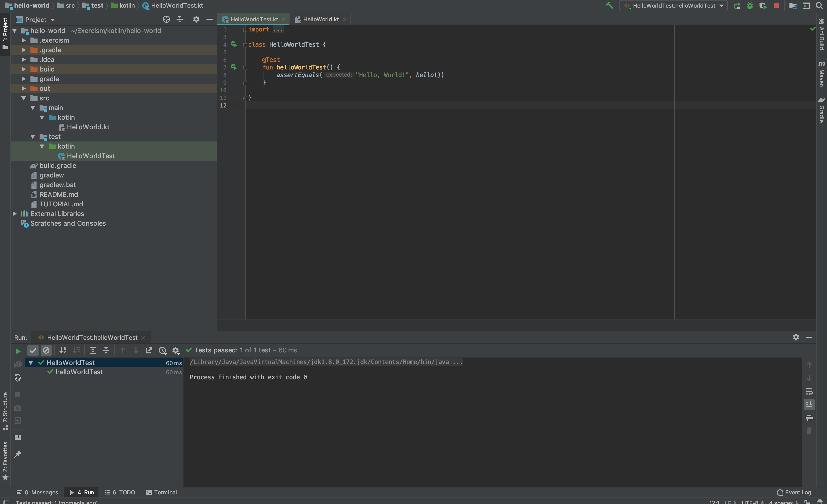Click the Rerun test play icon in the Run panel
Screen dimensions: 827x504
point(18,351)
